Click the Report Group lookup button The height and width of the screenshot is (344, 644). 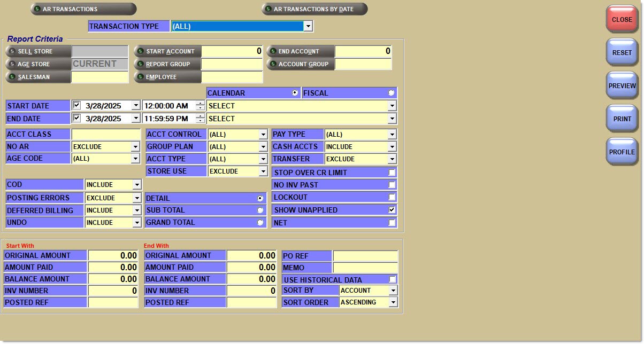167,64
